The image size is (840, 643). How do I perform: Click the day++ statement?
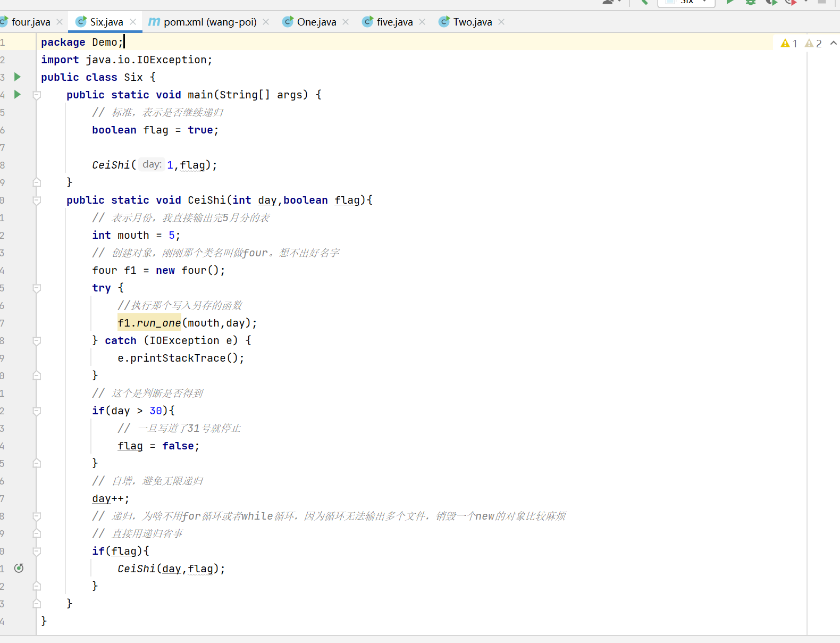pos(111,498)
